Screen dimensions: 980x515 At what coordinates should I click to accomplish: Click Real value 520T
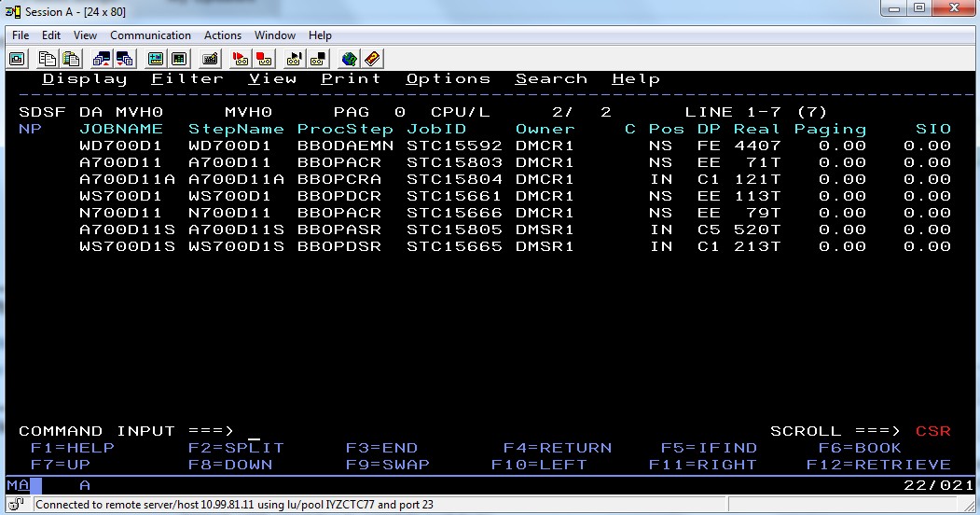point(757,230)
